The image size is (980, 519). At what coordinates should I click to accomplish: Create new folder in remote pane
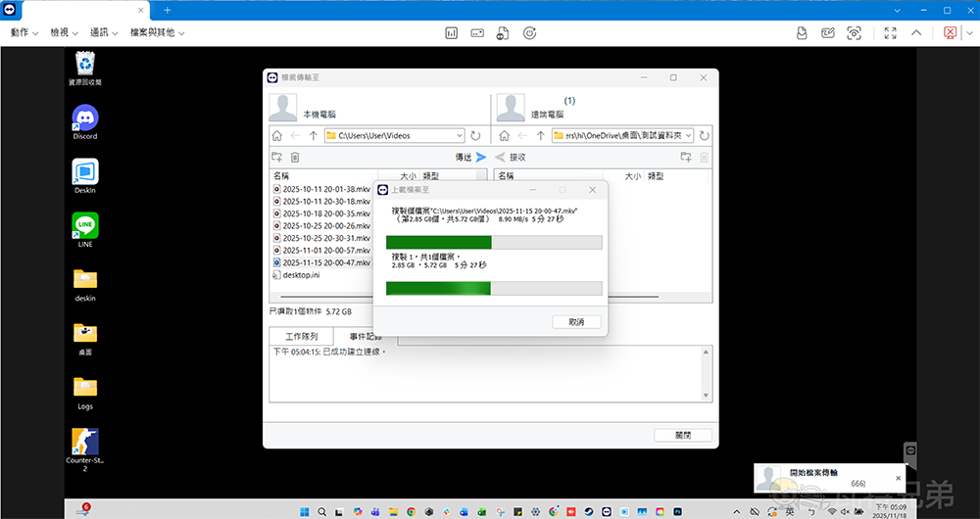pyautogui.click(x=686, y=157)
